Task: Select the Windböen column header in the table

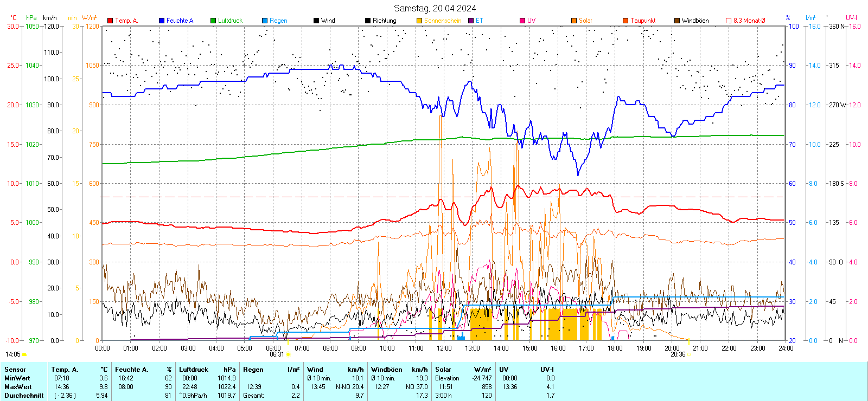Action: point(386,370)
